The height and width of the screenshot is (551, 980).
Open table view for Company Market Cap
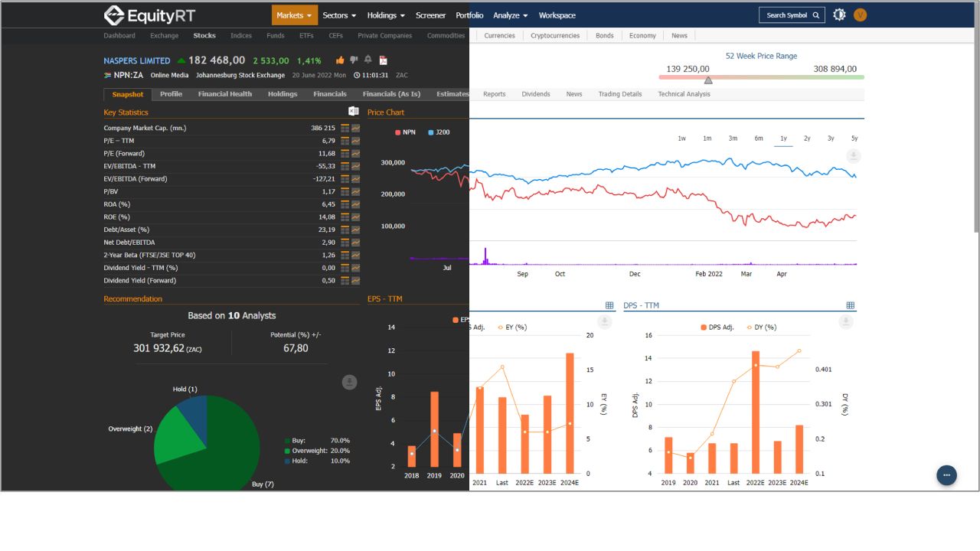tap(345, 128)
